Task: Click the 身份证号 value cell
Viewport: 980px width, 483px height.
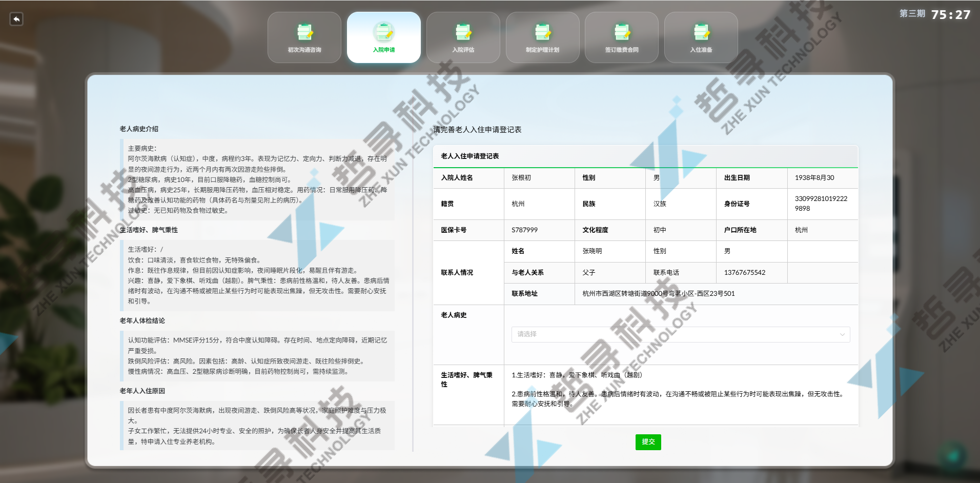Action: (x=821, y=204)
